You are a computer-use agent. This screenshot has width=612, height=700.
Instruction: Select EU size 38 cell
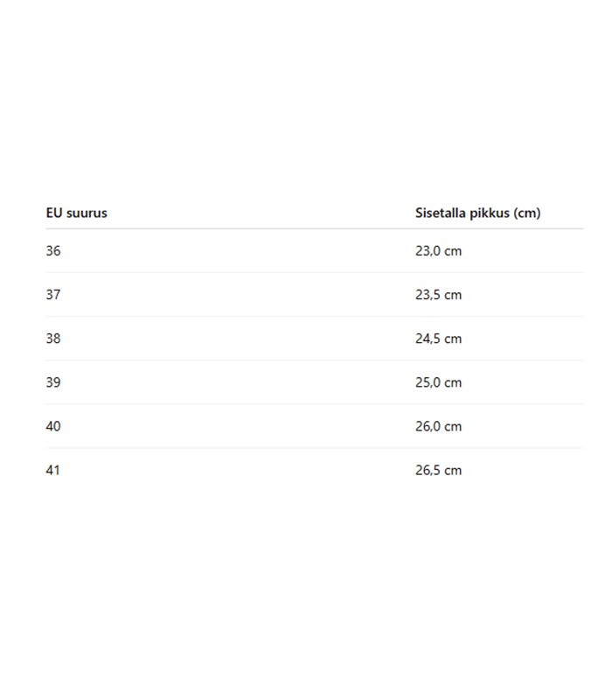53,339
